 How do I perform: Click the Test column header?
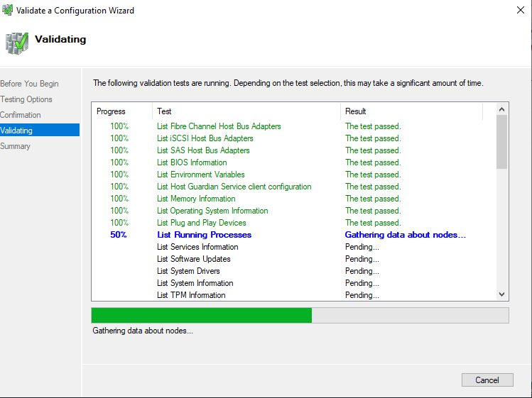coord(164,111)
